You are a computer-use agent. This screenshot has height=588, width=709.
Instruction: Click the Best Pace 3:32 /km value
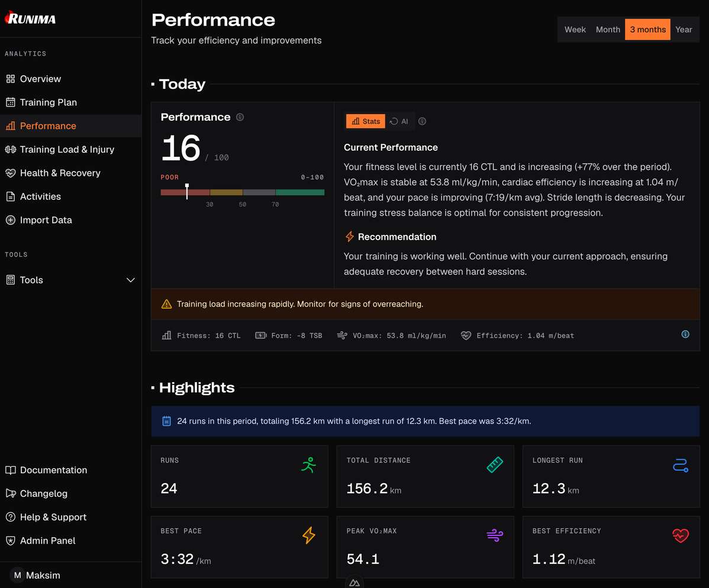coord(185,560)
